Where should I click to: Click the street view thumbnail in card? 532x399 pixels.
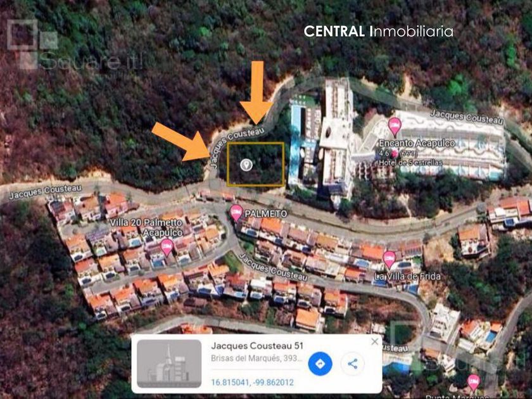point(169,364)
